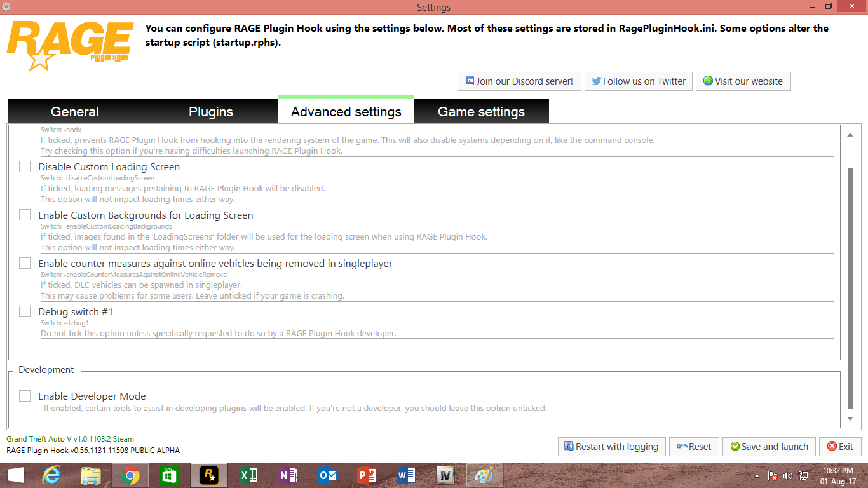Viewport: 868px width, 488px height.
Task: Click the Exit button
Action: coord(840,447)
